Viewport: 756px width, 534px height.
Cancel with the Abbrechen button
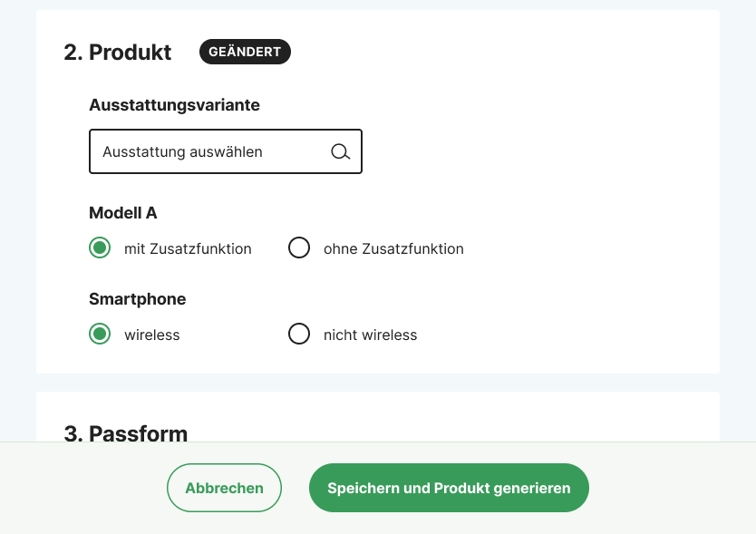click(x=224, y=488)
